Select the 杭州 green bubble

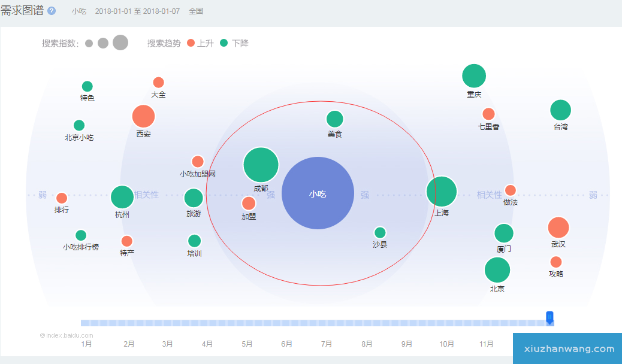122,197
